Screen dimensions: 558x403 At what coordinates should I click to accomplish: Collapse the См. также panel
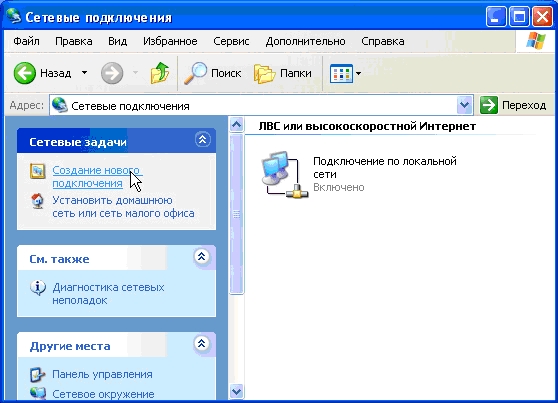pos(201,256)
